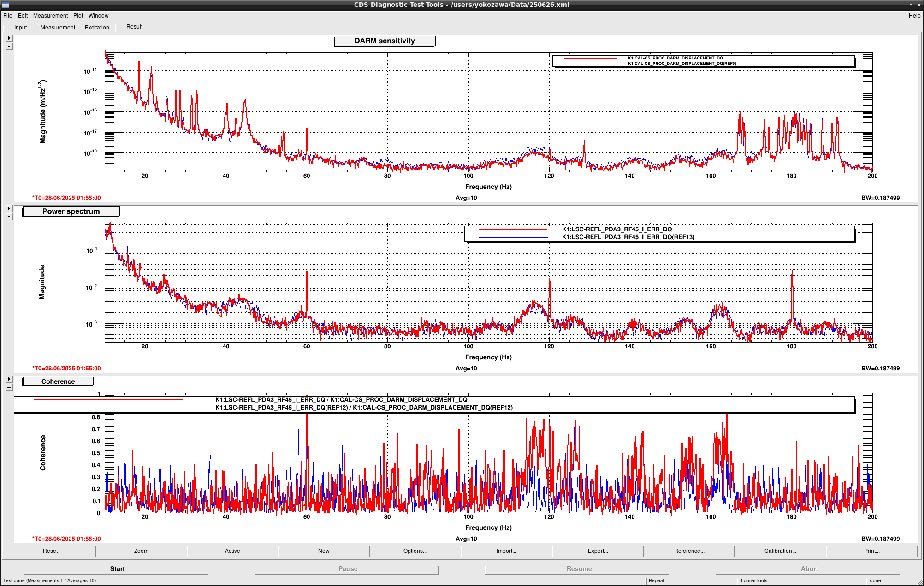Click T0 timestamp under DARM sensitivity plot
Image resolution: width=924 pixels, height=586 pixels.
[x=66, y=198]
